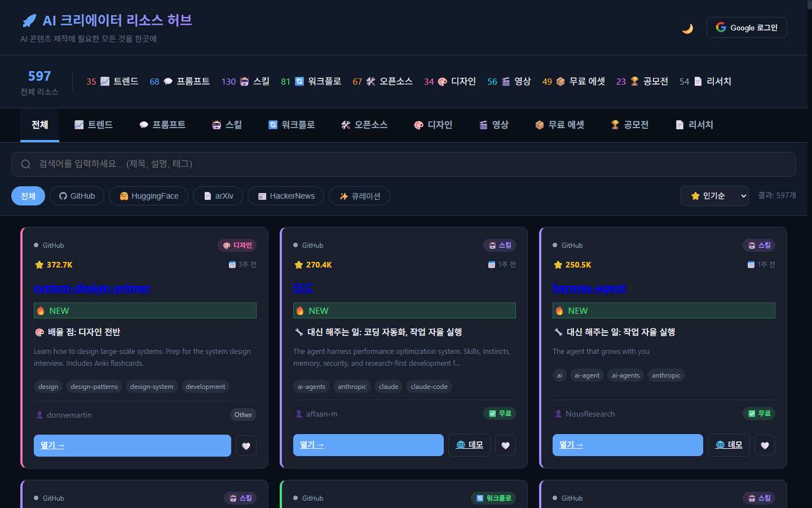The height and width of the screenshot is (508, 812).
Task: Favorite hermes-agent with heart icon
Action: pos(765,445)
